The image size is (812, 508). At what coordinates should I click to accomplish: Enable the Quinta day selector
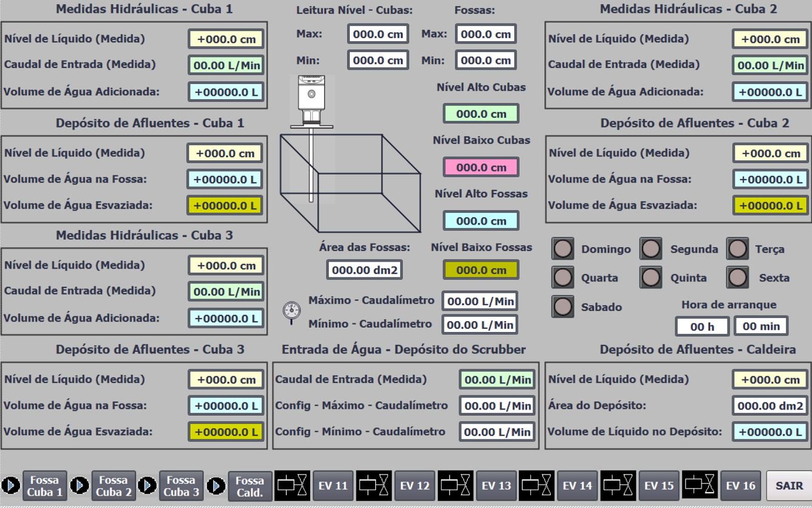(x=650, y=277)
